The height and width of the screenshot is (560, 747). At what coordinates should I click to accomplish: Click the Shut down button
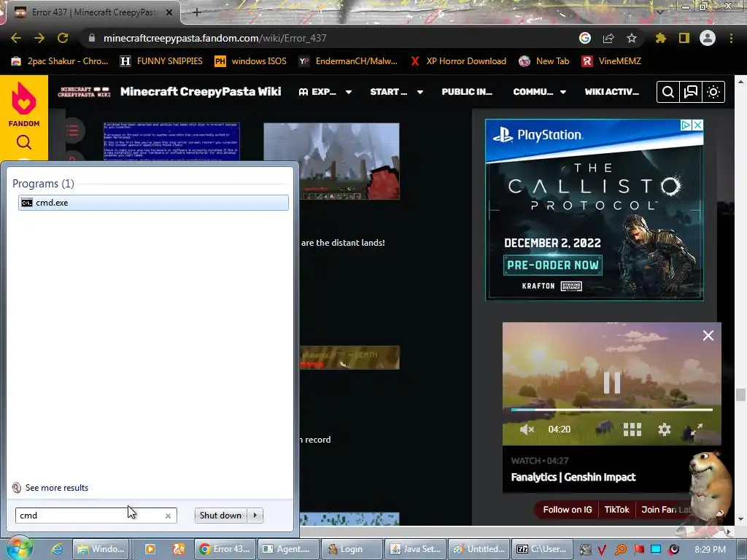tap(220, 516)
